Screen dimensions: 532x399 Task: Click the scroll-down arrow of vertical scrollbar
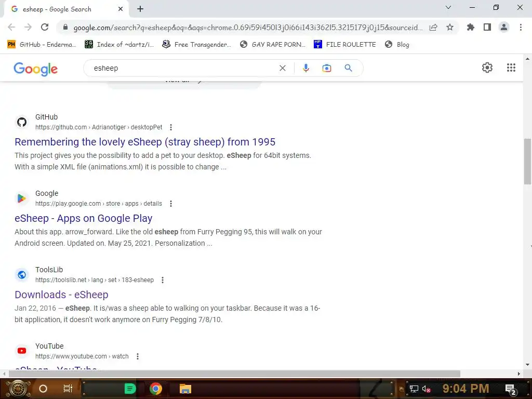527,365
